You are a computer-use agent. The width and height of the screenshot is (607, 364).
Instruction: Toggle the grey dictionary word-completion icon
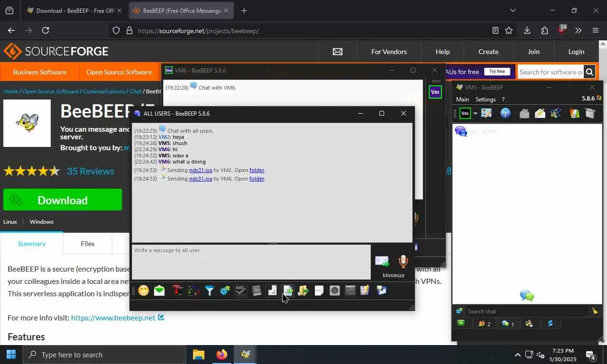click(257, 291)
